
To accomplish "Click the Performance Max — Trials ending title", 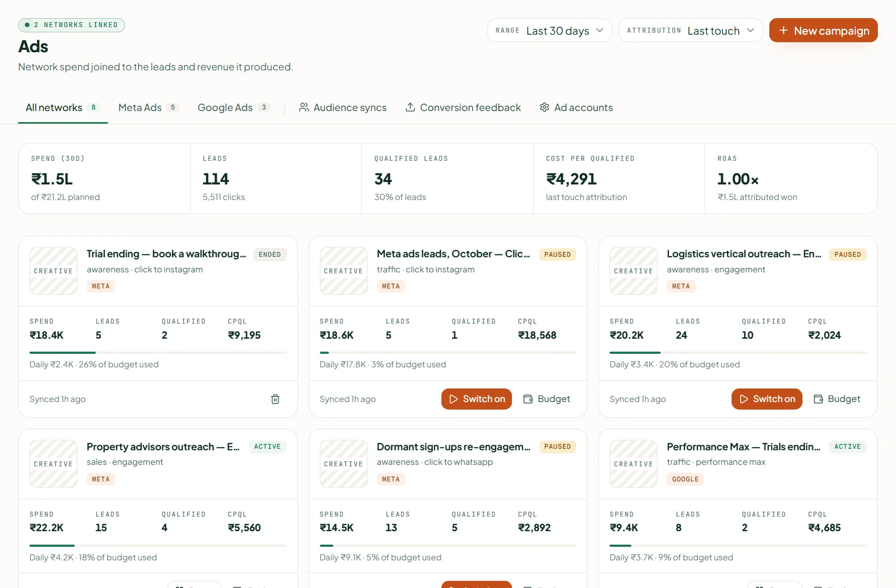I will click(x=744, y=447).
